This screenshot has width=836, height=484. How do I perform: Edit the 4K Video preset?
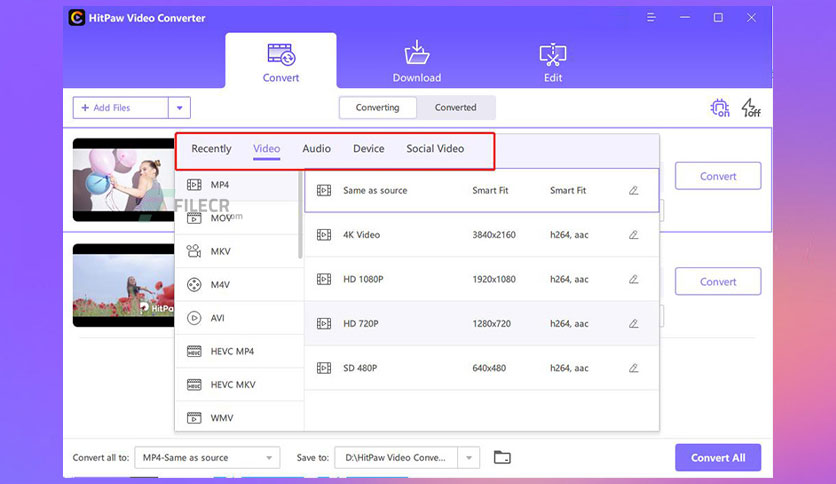point(633,235)
